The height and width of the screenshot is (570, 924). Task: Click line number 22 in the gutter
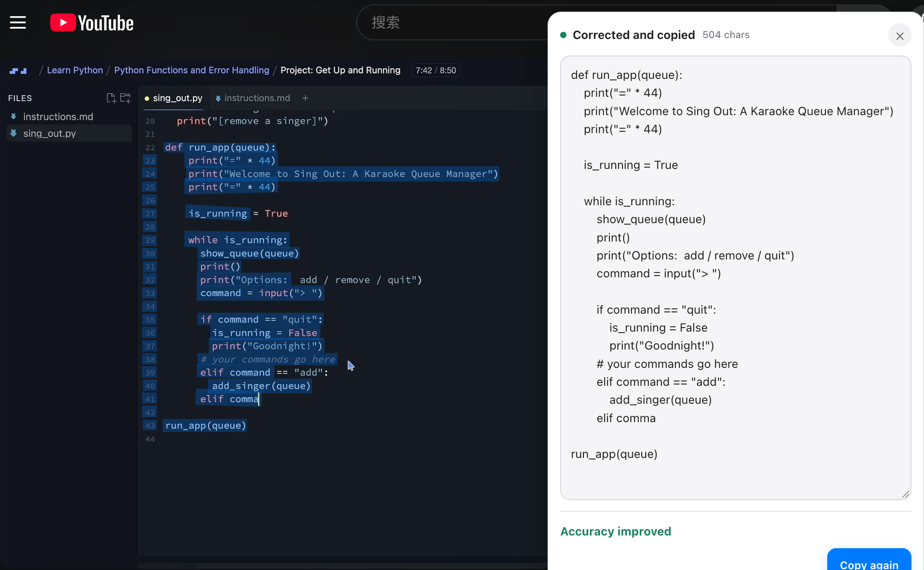(x=150, y=147)
